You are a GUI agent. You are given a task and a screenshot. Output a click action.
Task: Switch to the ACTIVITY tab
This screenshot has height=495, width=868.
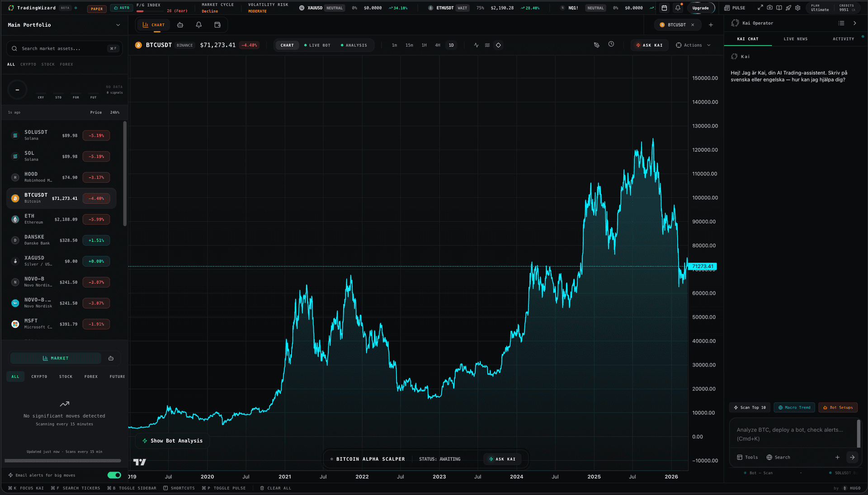pyautogui.click(x=843, y=39)
